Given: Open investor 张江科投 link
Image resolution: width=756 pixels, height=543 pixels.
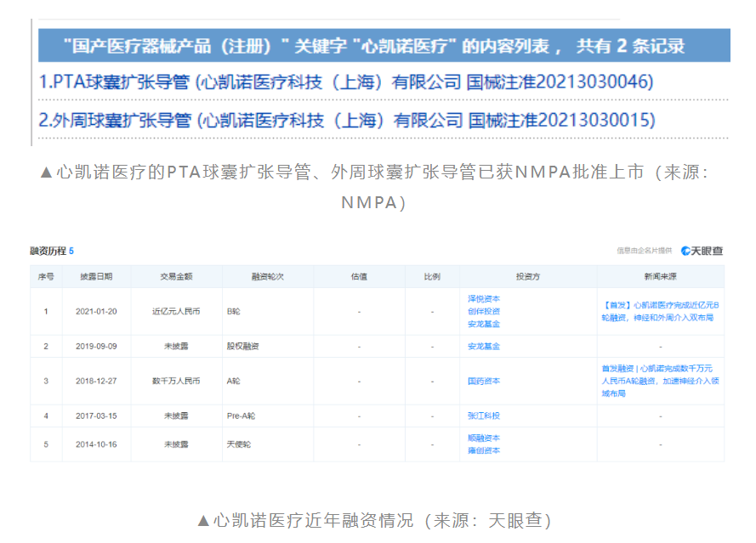Looking at the screenshot, I should [x=484, y=416].
